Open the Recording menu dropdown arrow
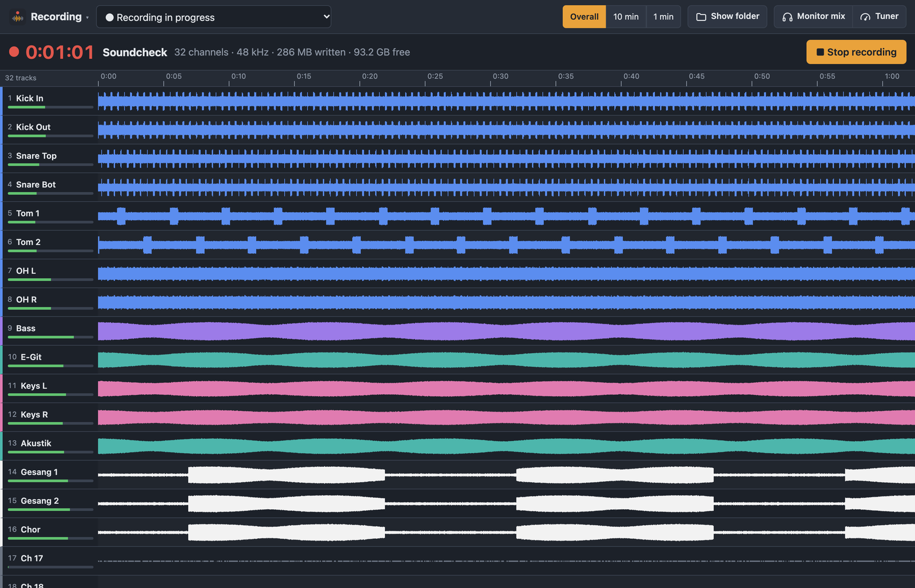Image resolution: width=915 pixels, height=588 pixels. pos(87,18)
